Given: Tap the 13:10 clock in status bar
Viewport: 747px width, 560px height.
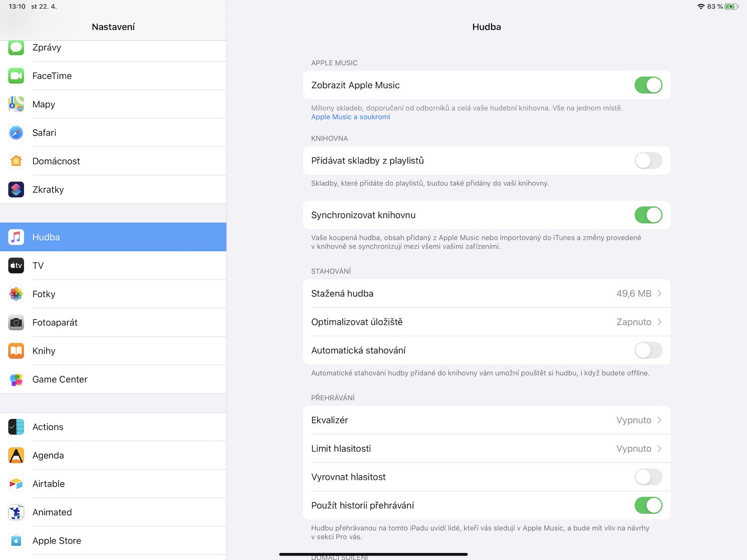Looking at the screenshot, I should (17, 6).
